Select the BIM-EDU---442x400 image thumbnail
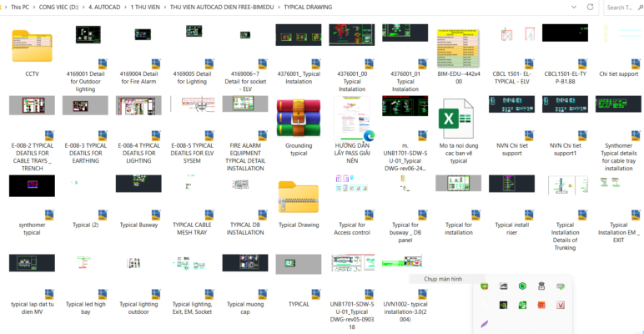 (x=458, y=46)
